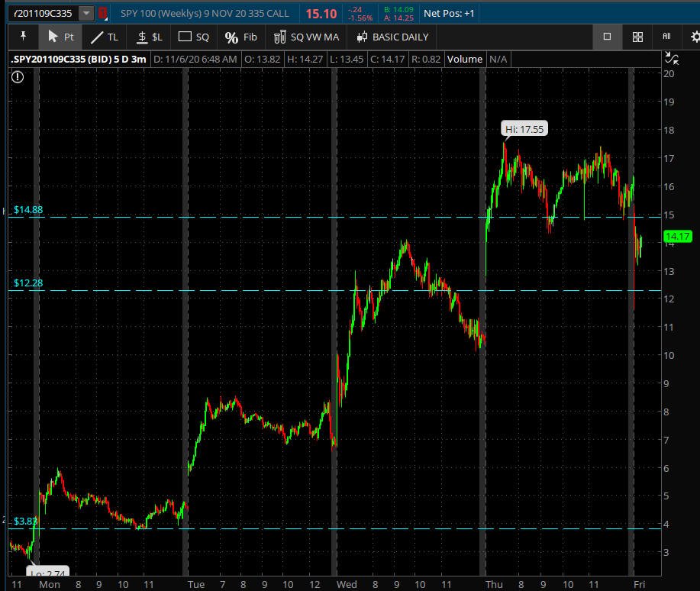This screenshot has height=591, width=700.
Task: Open chart settings gear
Action: click(695, 37)
